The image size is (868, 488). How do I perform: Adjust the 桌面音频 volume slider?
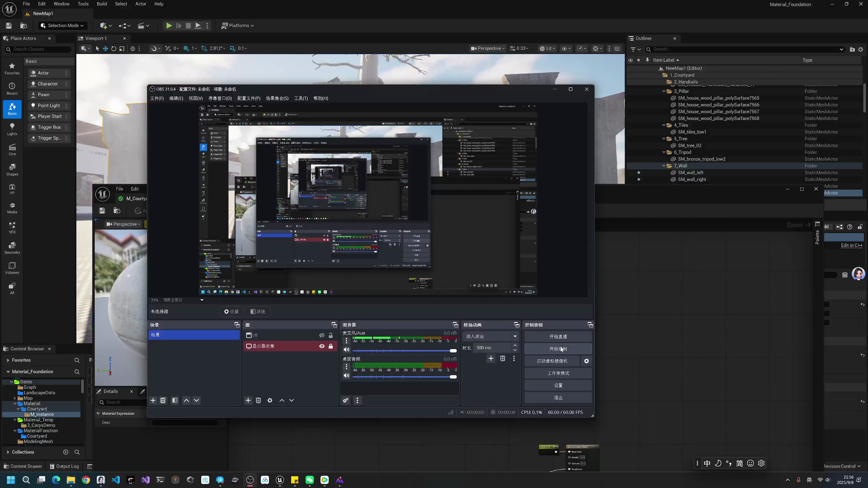[x=404, y=376]
